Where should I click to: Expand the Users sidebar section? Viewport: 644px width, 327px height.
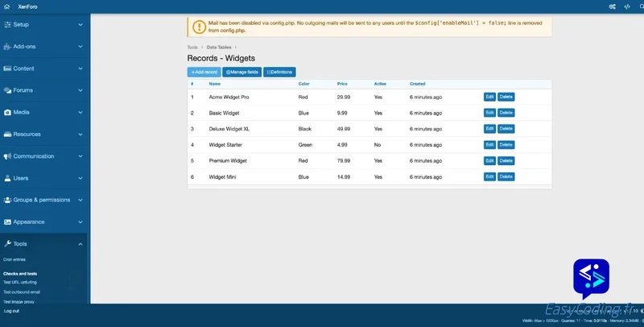[x=80, y=178]
